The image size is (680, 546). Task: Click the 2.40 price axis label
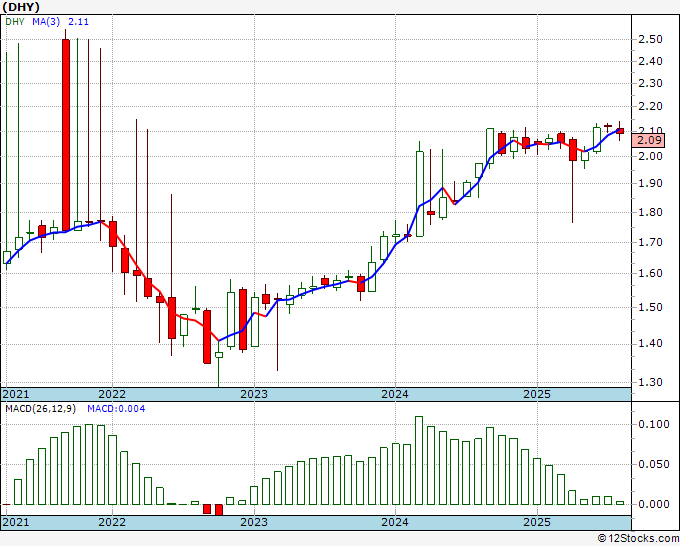(x=651, y=61)
